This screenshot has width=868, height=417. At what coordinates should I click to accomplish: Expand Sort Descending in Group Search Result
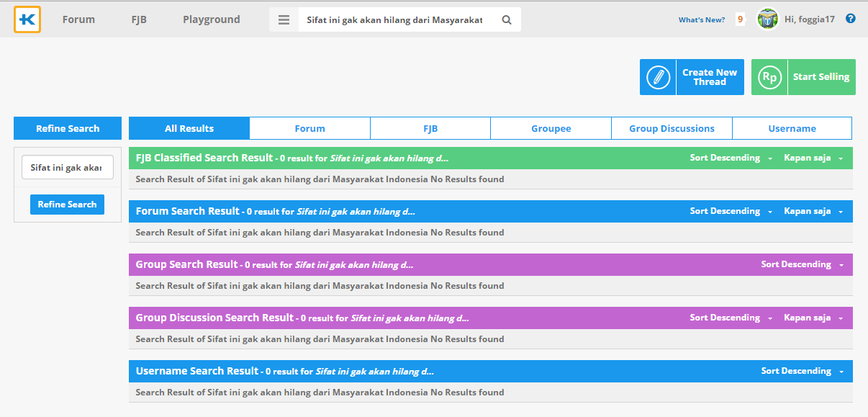point(802,264)
